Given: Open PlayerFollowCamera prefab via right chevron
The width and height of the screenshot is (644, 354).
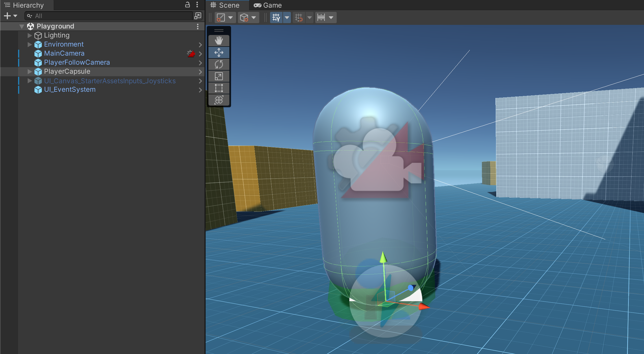Looking at the screenshot, I should [x=200, y=63].
